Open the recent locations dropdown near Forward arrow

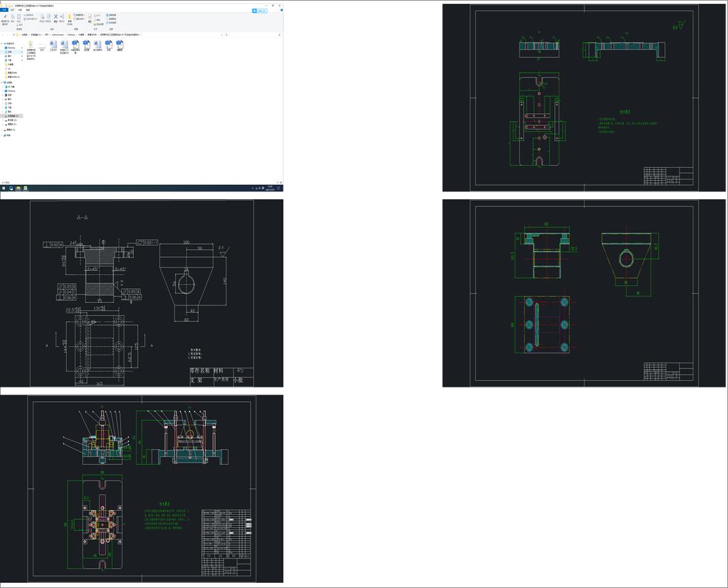click(10, 35)
